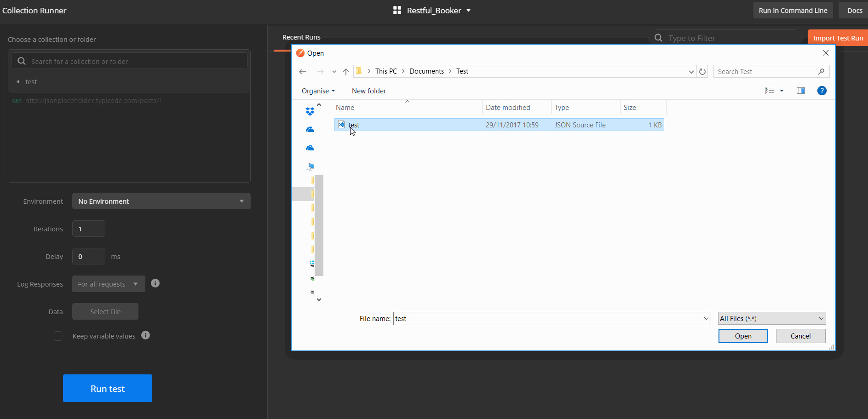Open Help via the question mark icon
The width and height of the screenshot is (868, 419).
pyautogui.click(x=822, y=91)
